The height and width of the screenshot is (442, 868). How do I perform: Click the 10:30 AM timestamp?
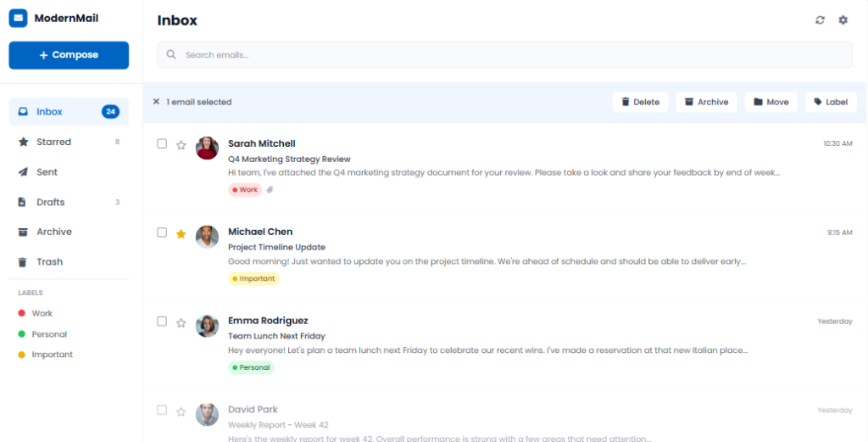pyautogui.click(x=837, y=143)
